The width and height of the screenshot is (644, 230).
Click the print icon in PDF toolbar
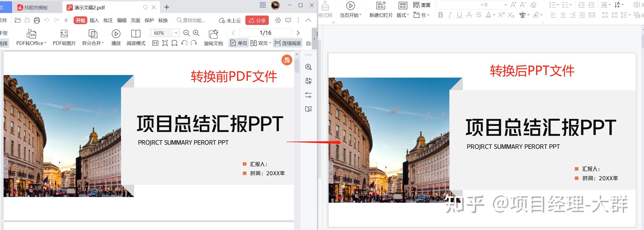[37, 20]
